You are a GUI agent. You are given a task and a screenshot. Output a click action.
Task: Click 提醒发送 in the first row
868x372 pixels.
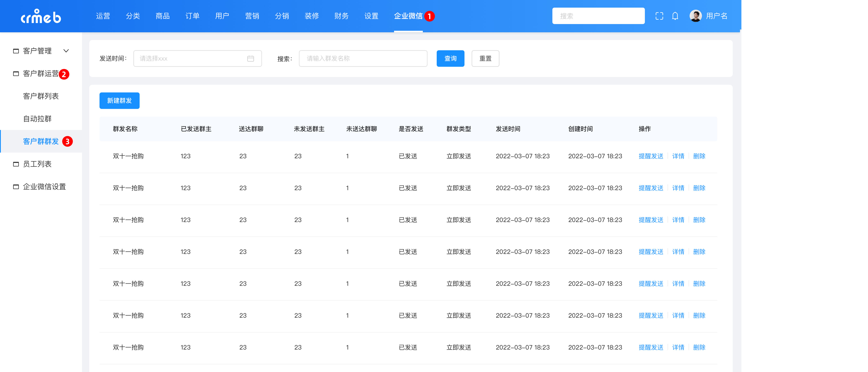click(651, 156)
